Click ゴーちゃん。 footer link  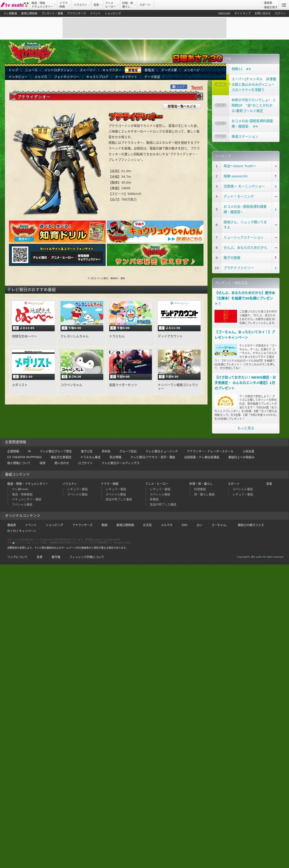220,525
